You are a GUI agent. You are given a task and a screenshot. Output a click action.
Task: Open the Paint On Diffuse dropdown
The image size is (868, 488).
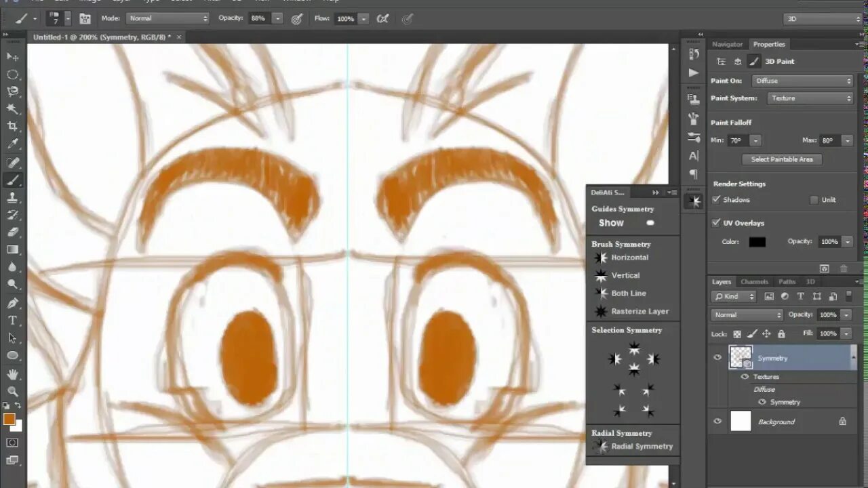click(x=802, y=81)
